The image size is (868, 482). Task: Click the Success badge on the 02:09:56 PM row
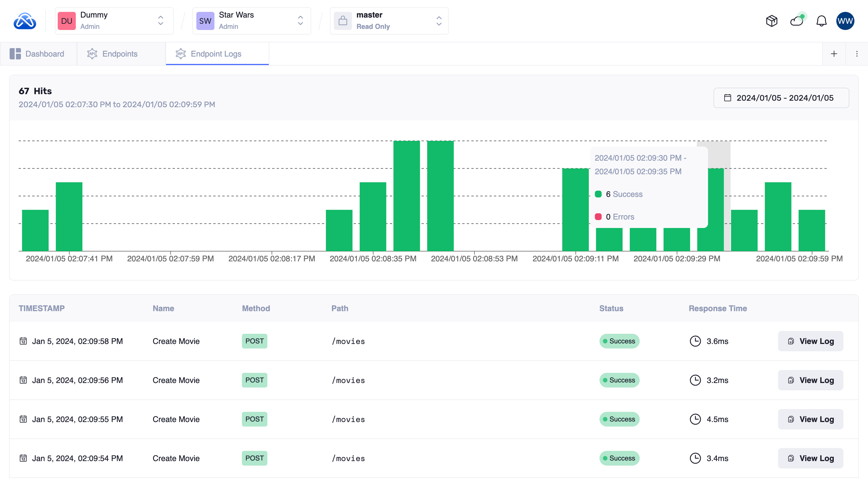(x=619, y=380)
